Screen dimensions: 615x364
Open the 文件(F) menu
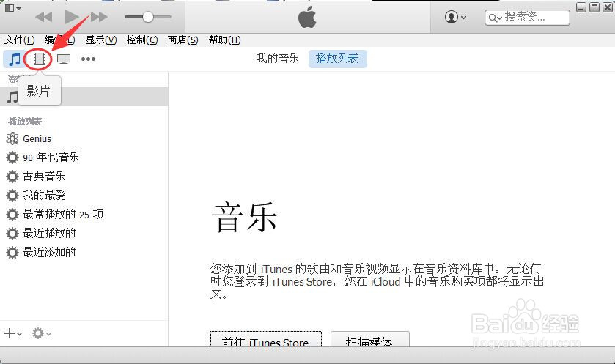tap(19, 40)
